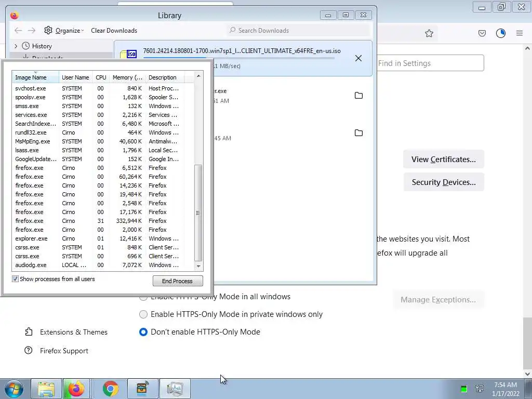
Task: Open containing folder for the 45 AM download
Action: pos(358,132)
